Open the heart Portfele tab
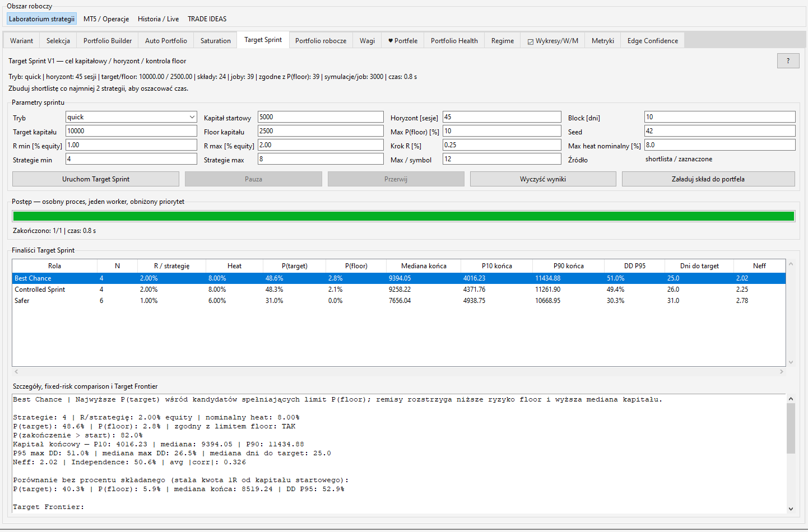Viewport: 808px width, 532px height. point(403,41)
